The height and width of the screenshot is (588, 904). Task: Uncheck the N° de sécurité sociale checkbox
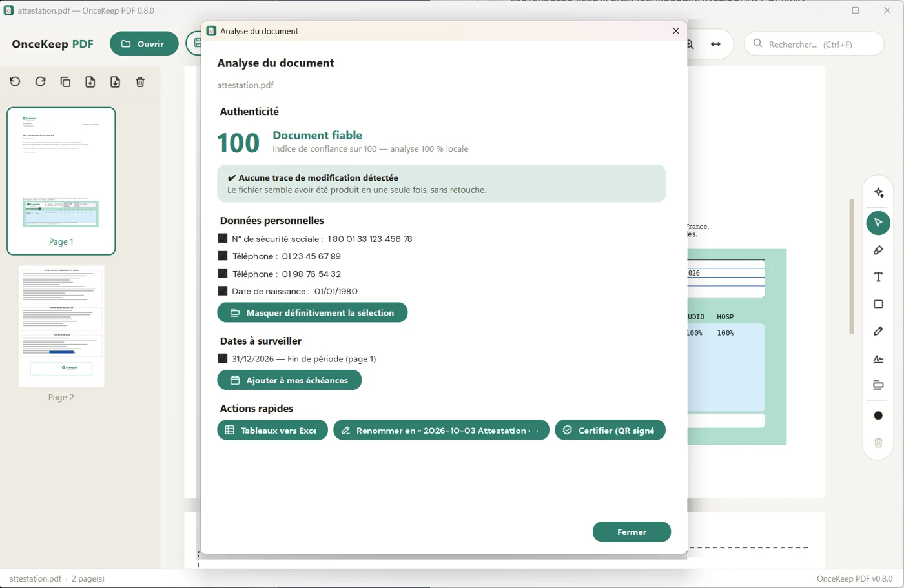(x=223, y=239)
